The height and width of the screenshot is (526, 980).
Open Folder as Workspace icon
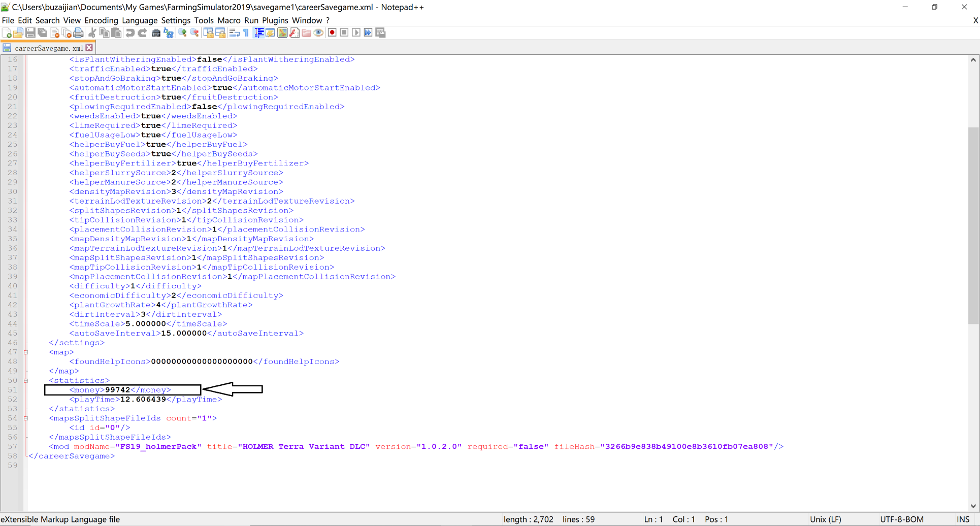pos(307,33)
